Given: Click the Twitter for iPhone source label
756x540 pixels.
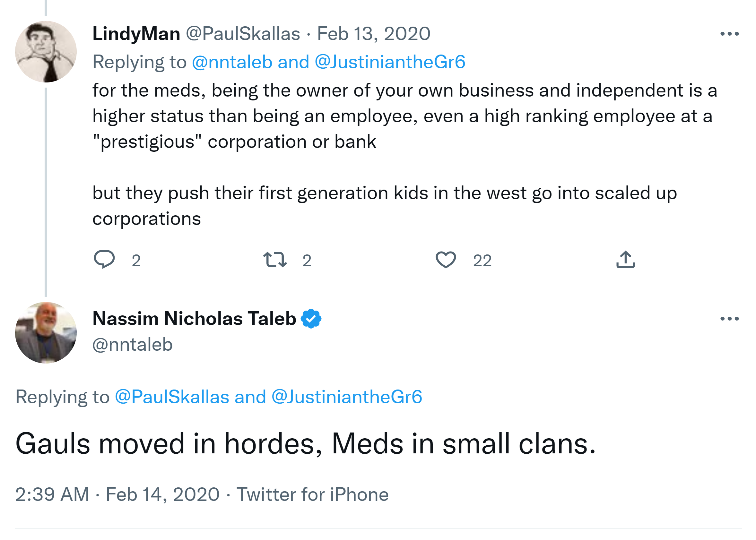Looking at the screenshot, I should 312,494.
